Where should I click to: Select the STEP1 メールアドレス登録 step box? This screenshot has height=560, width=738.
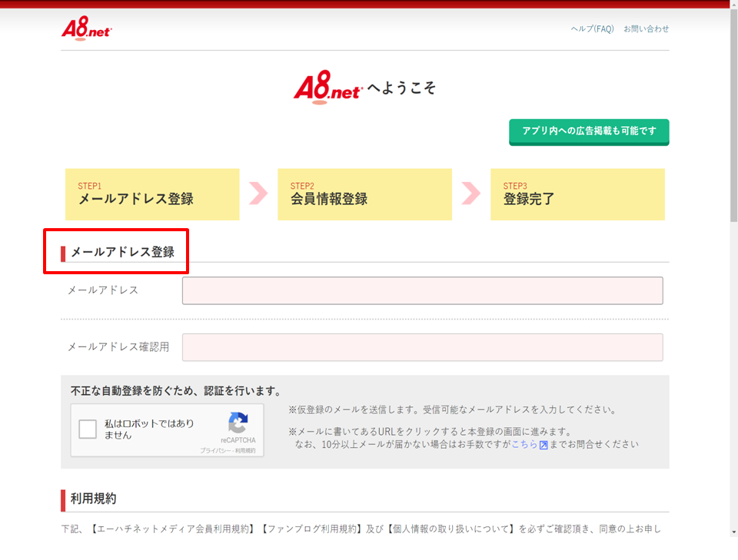click(x=152, y=194)
